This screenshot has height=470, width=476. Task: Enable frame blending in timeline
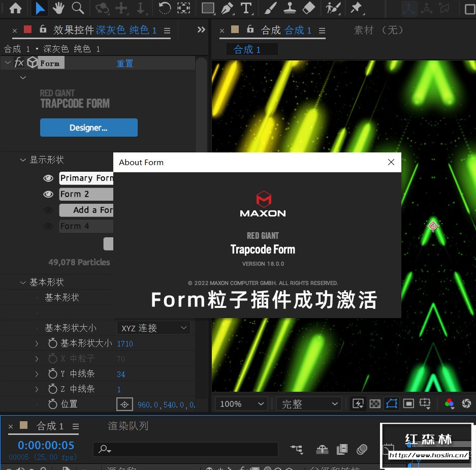(342, 449)
